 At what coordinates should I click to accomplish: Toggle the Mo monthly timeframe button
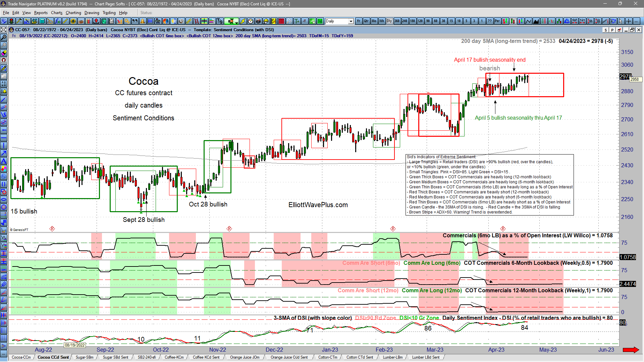tap(374, 21)
